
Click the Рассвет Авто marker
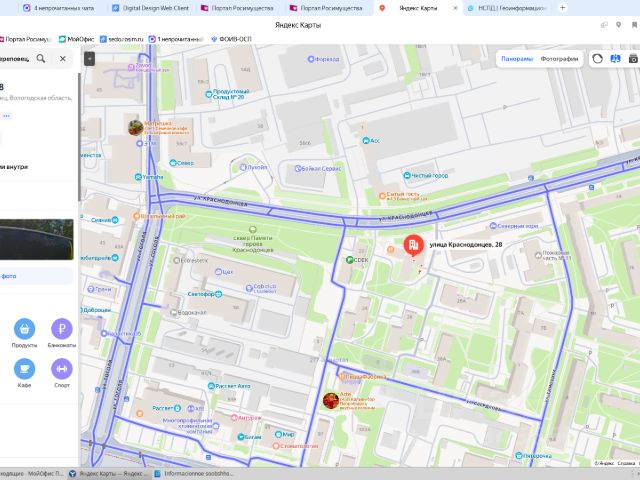click(211, 386)
